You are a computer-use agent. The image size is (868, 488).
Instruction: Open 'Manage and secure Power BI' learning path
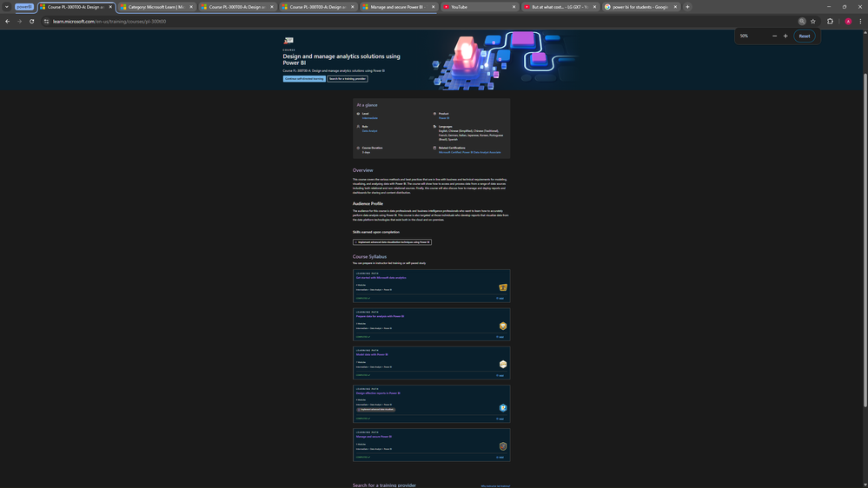click(374, 437)
